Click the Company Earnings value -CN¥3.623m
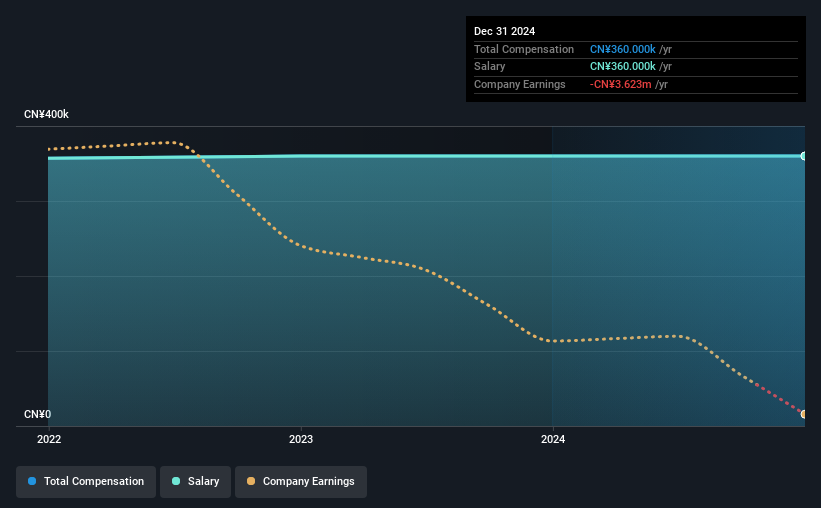821x508 pixels. point(620,84)
